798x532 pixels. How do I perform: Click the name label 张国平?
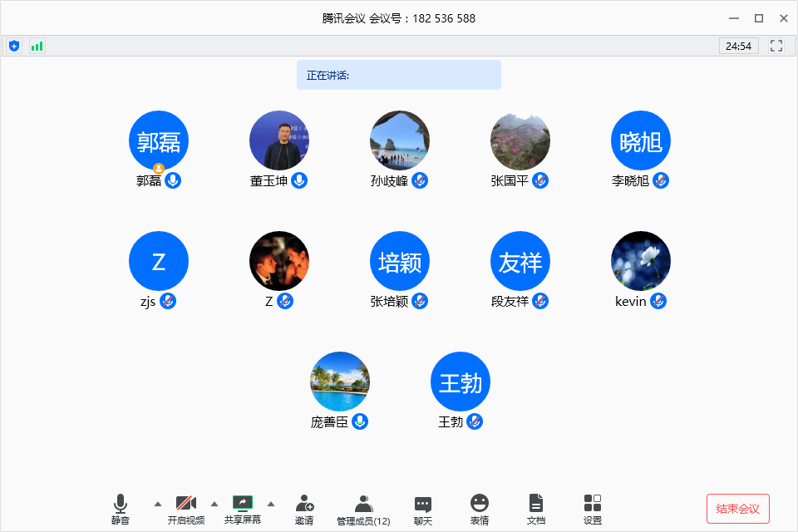click(x=510, y=180)
